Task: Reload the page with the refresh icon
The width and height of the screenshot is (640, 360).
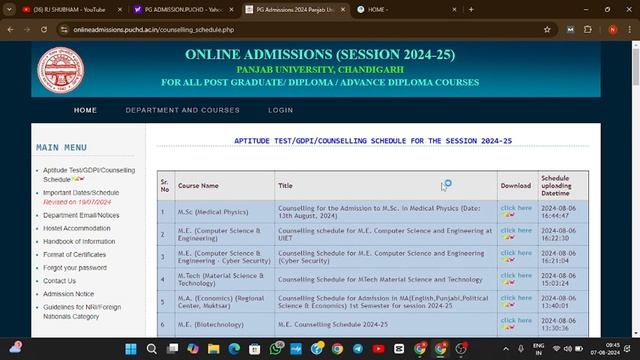Action: (x=44, y=29)
